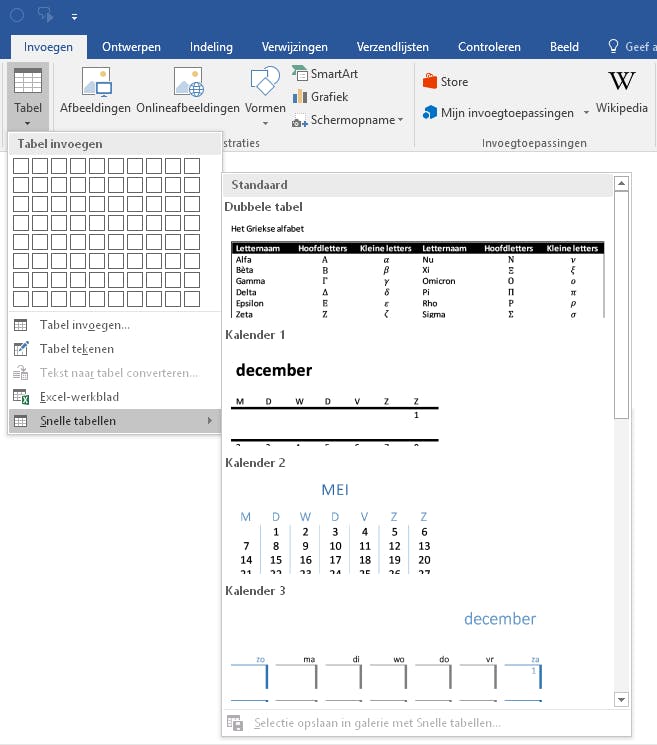Select Snelle tabellen menu entry
Viewport: 657px width, 745px height.
[114, 421]
